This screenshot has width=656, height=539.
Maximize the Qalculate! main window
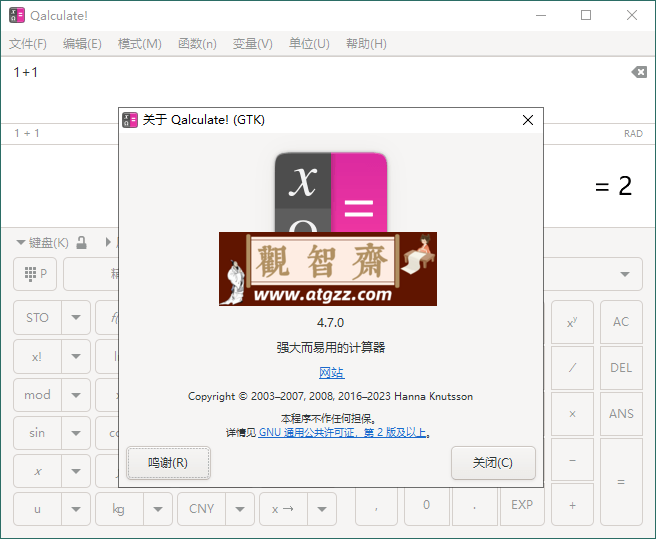586,15
